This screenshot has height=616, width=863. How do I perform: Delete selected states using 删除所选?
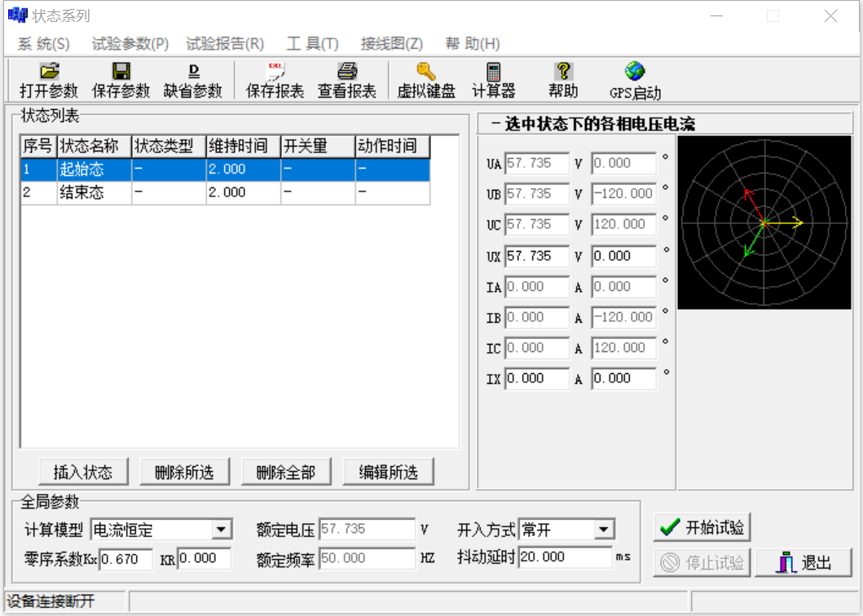pyautogui.click(x=185, y=471)
